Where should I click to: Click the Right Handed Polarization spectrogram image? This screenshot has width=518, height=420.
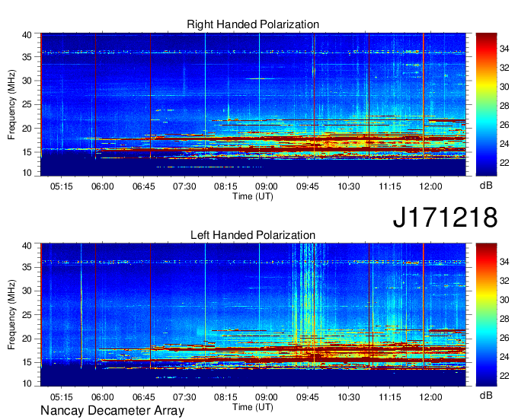(x=253, y=104)
